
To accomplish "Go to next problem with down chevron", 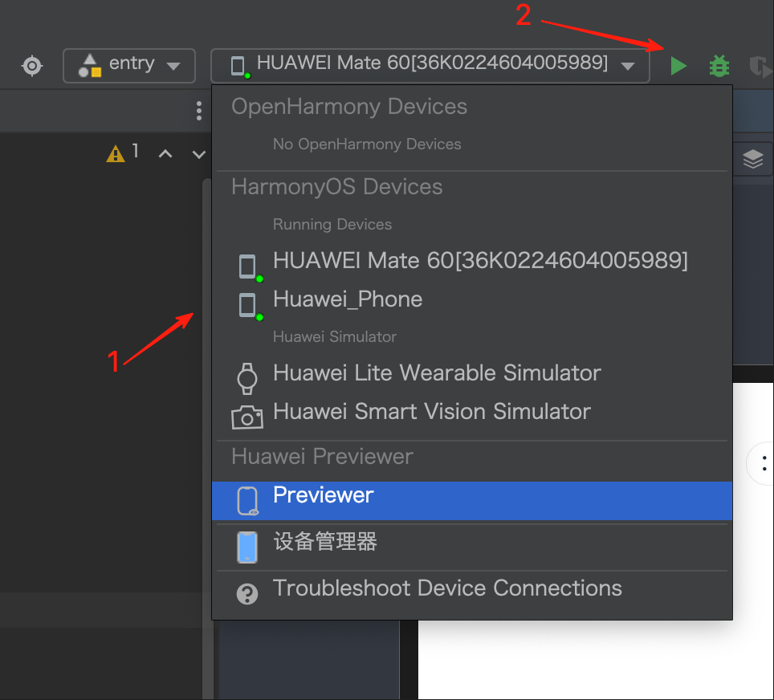I will (199, 154).
